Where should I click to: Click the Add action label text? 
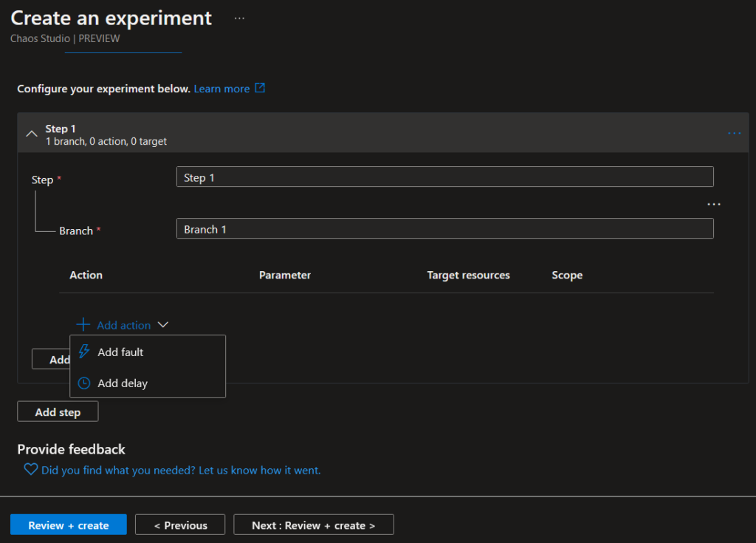(124, 325)
